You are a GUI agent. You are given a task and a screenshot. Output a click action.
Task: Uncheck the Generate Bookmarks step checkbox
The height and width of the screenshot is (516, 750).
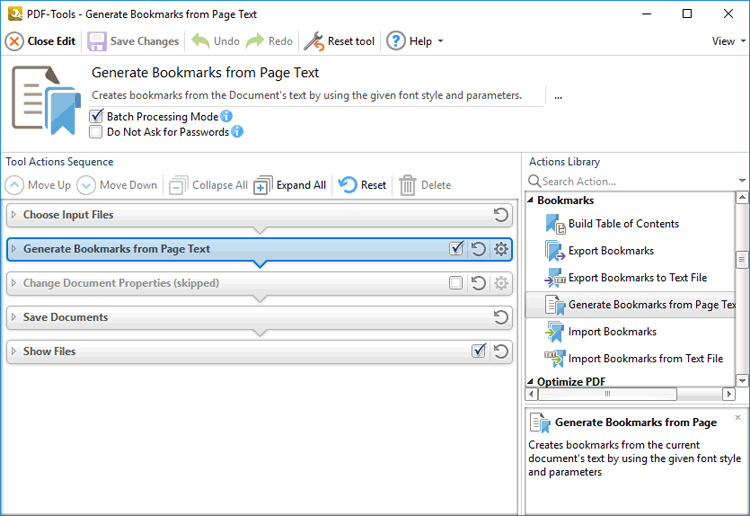click(x=456, y=249)
